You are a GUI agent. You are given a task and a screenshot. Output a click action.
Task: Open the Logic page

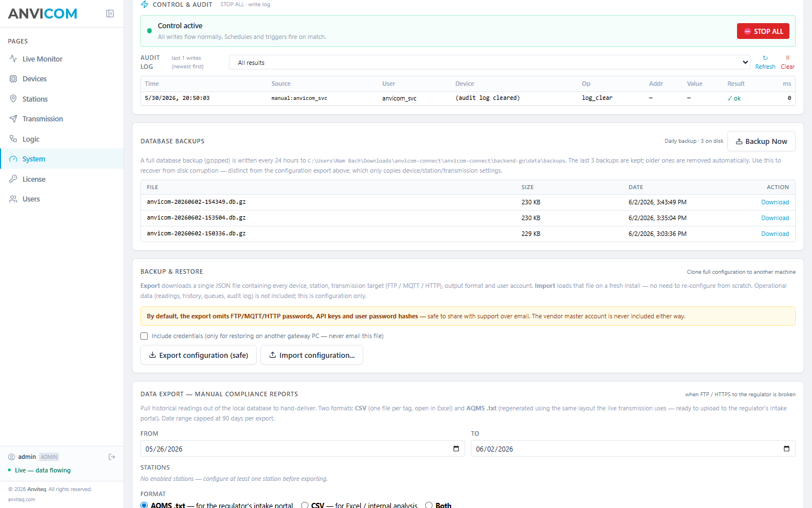click(x=61, y=139)
